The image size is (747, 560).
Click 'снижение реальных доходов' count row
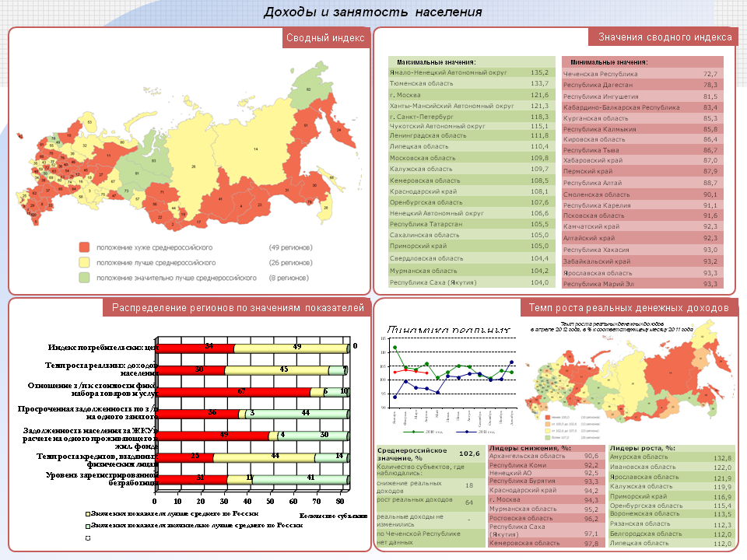(430, 487)
